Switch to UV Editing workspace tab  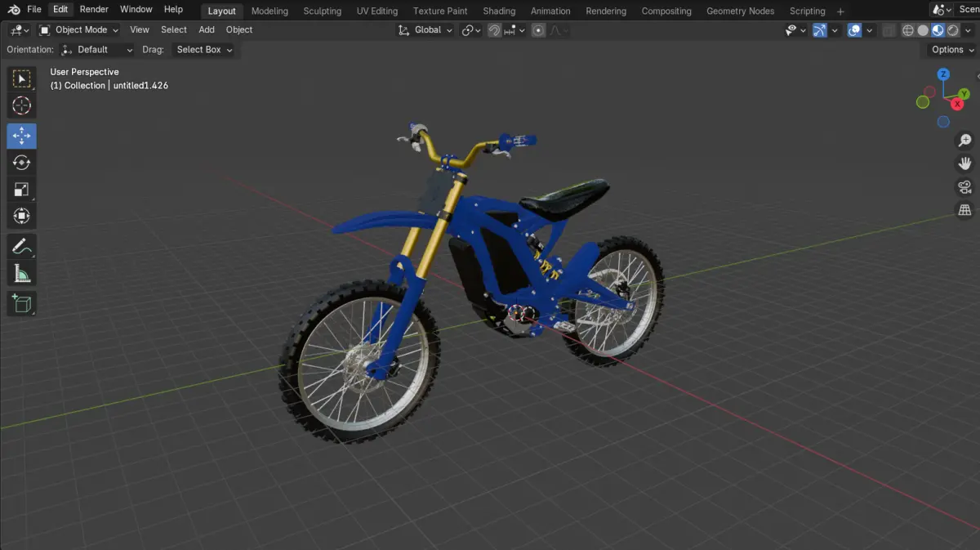[x=377, y=11]
